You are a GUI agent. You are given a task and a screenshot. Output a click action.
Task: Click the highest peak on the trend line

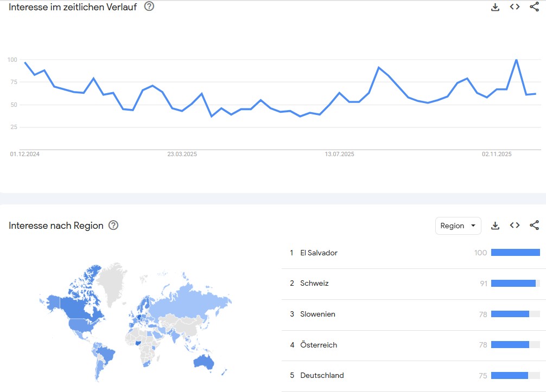(516, 60)
